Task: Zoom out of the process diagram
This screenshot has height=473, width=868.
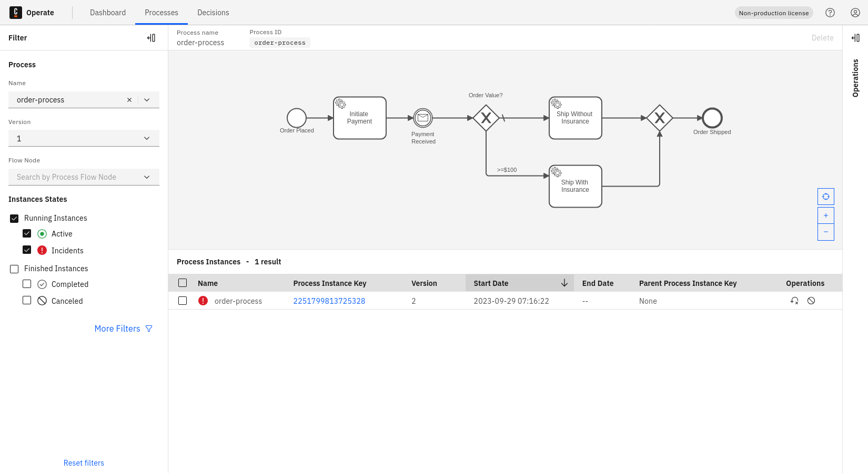Action: click(x=826, y=232)
